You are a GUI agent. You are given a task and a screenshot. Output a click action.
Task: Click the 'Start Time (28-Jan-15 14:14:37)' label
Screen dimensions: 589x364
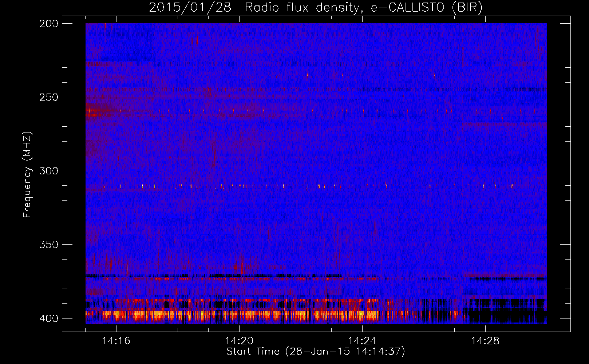316,352
